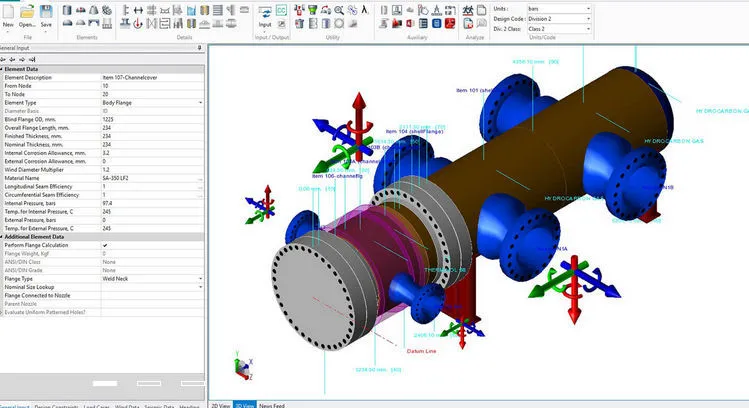Image resolution: width=749 pixels, height=408 pixels.
Task: Open the Flange Type Weld Neck dropdown
Action: [x=201, y=279]
